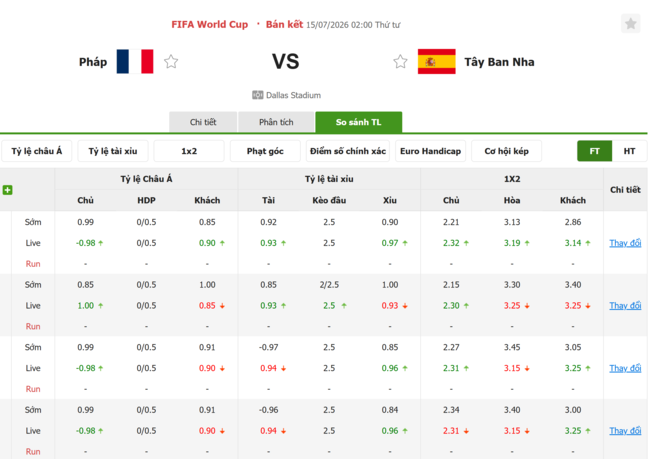Click the France flag icon
Screen dimensions: 650x459
point(135,61)
